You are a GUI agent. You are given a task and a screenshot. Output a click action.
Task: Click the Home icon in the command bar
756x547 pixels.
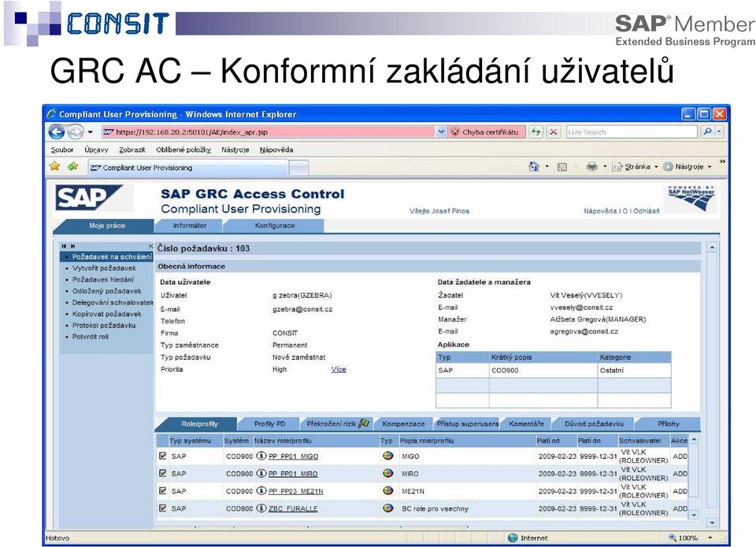point(534,167)
